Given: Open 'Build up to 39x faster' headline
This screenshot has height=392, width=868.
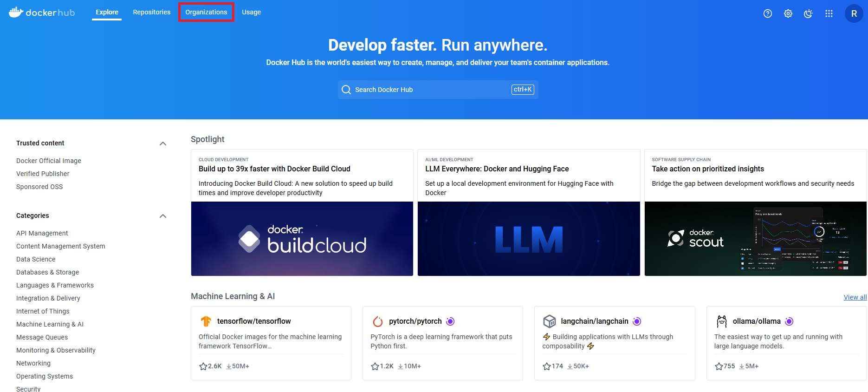Looking at the screenshot, I should click(275, 169).
